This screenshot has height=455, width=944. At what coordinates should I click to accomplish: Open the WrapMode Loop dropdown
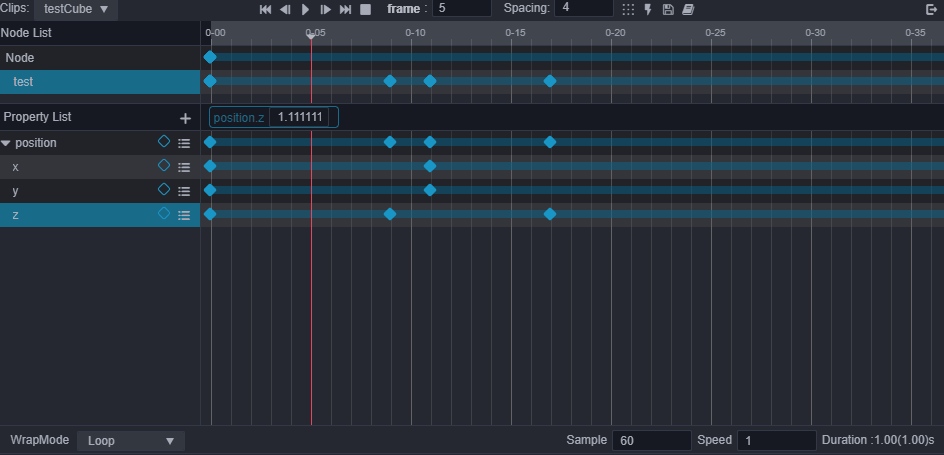point(130,441)
